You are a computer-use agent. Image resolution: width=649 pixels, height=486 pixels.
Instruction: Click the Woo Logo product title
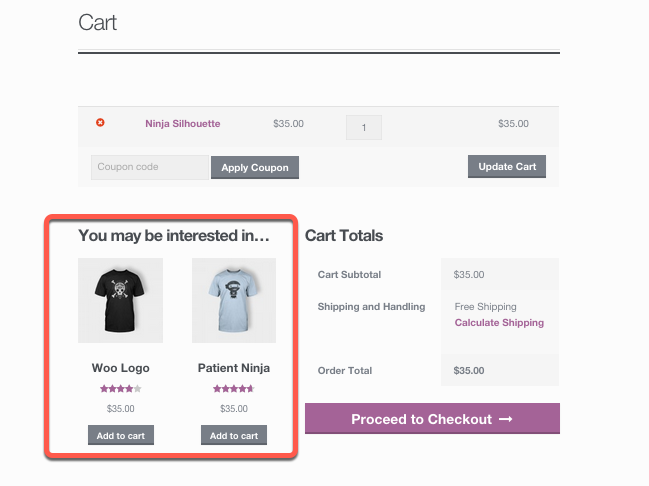pyautogui.click(x=121, y=368)
